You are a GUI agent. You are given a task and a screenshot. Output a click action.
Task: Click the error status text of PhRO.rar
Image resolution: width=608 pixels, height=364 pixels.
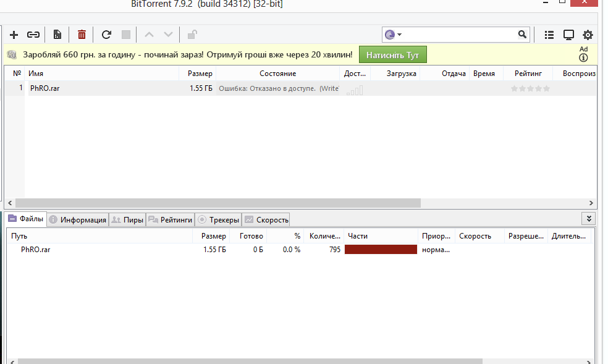(x=279, y=88)
